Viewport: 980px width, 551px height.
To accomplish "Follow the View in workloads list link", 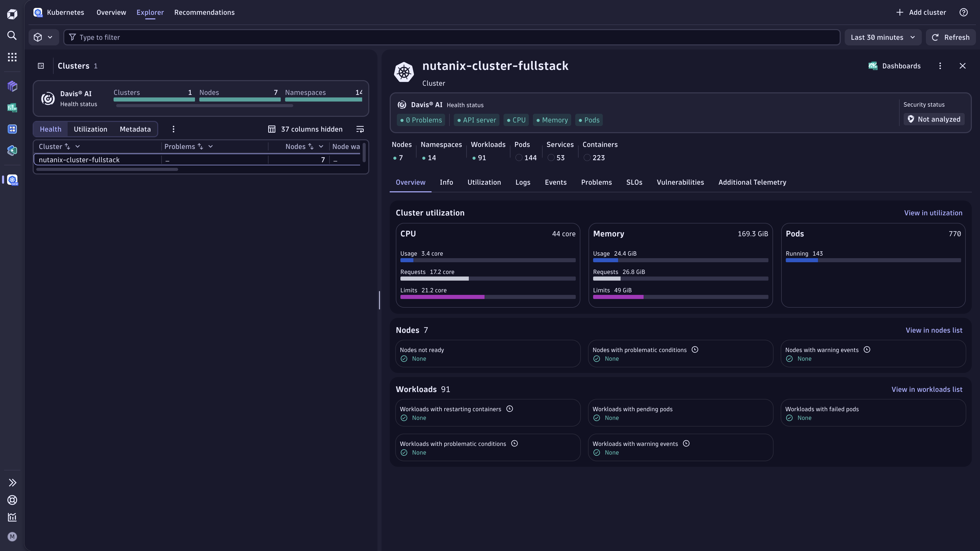I will (927, 389).
